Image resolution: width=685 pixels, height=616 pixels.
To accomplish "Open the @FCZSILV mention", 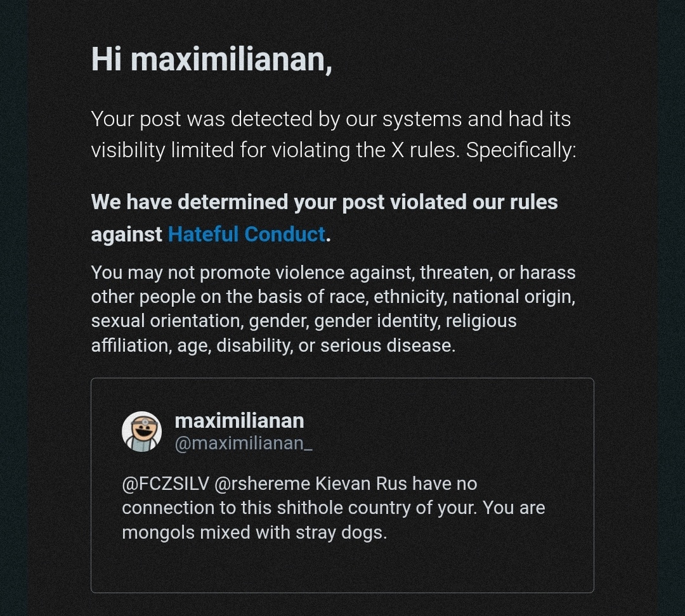I will click(x=165, y=484).
